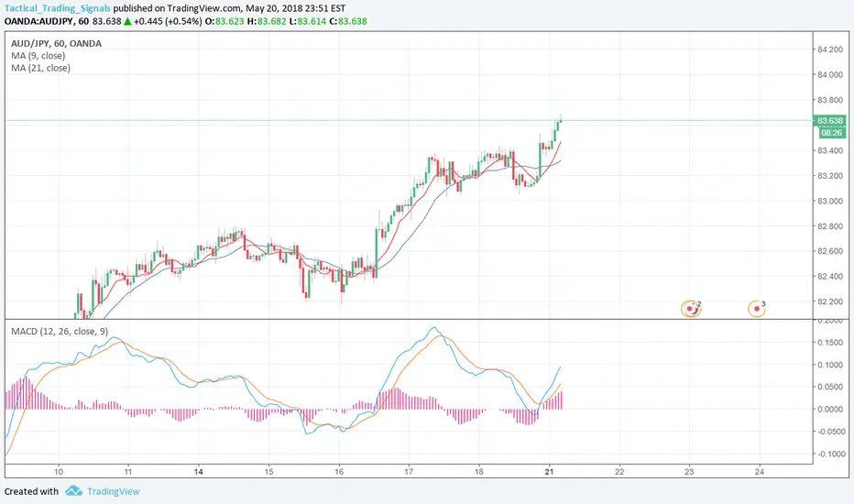The image size is (854, 504).
Task: Click the 83.800 price axis label
Action: coord(829,100)
